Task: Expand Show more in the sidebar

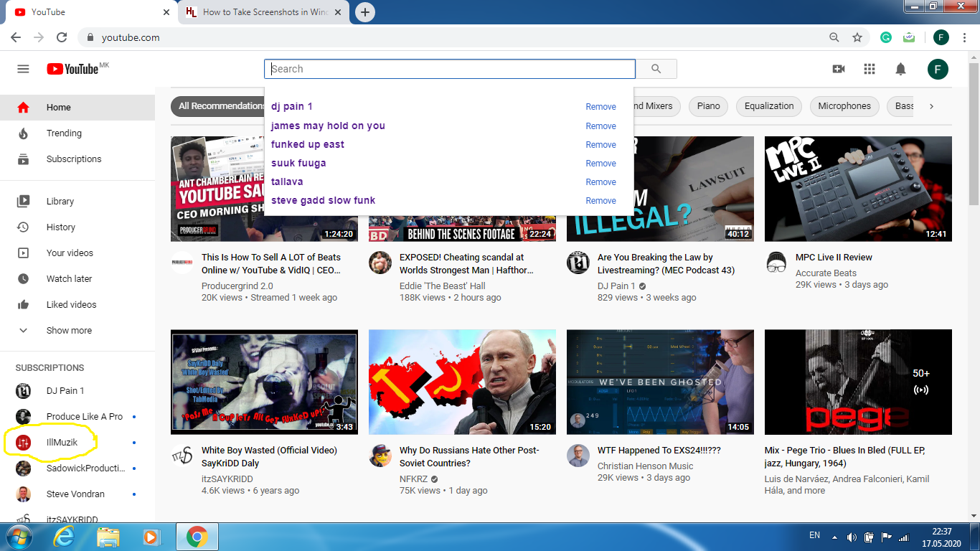Action: (77, 330)
